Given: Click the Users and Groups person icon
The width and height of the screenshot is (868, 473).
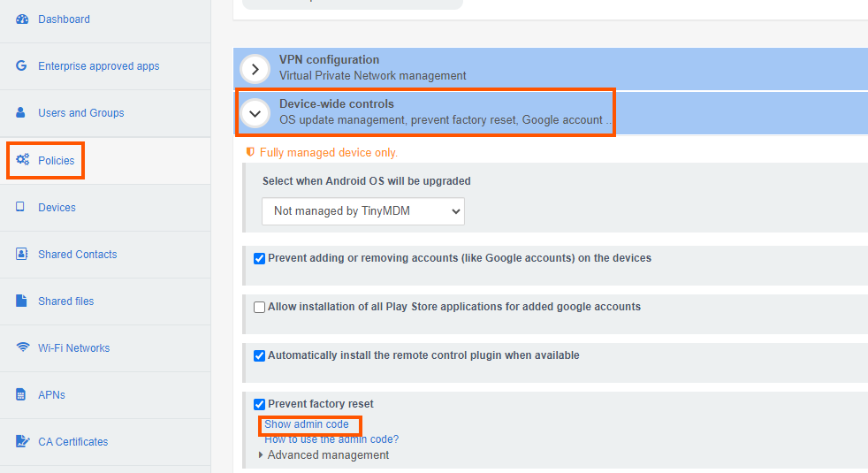Looking at the screenshot, I should tap(20, 113).
